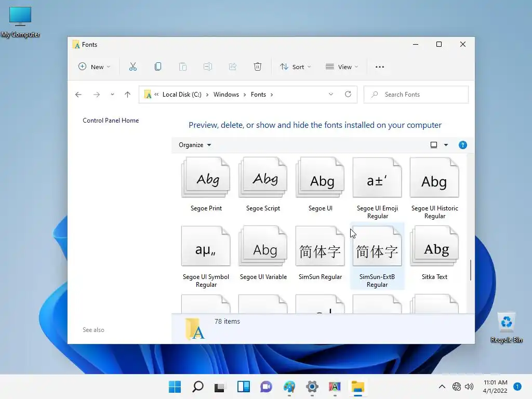532x399 pixels.
Task: Open recent locations chevron dropdown
Action: point(112,95)
